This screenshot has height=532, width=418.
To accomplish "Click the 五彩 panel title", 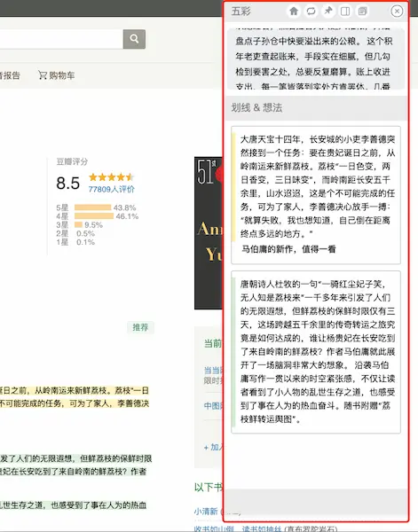I will 241,12.
